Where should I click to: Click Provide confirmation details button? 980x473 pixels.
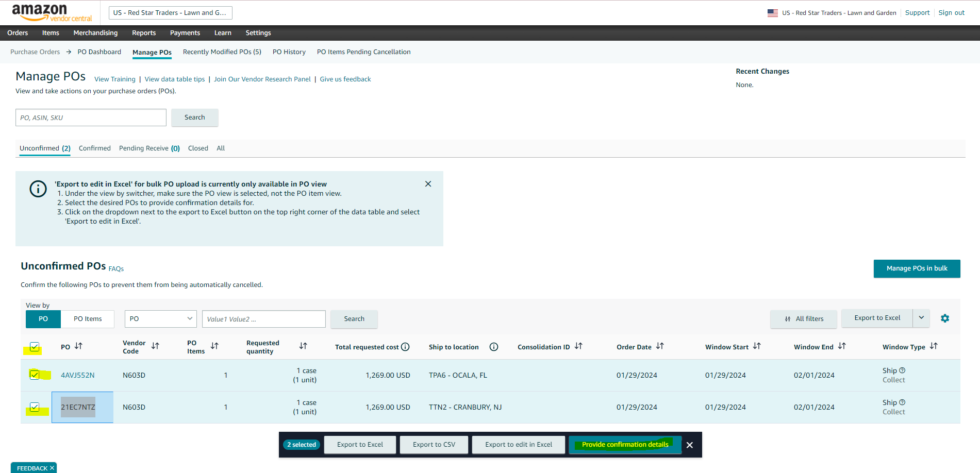625,445
